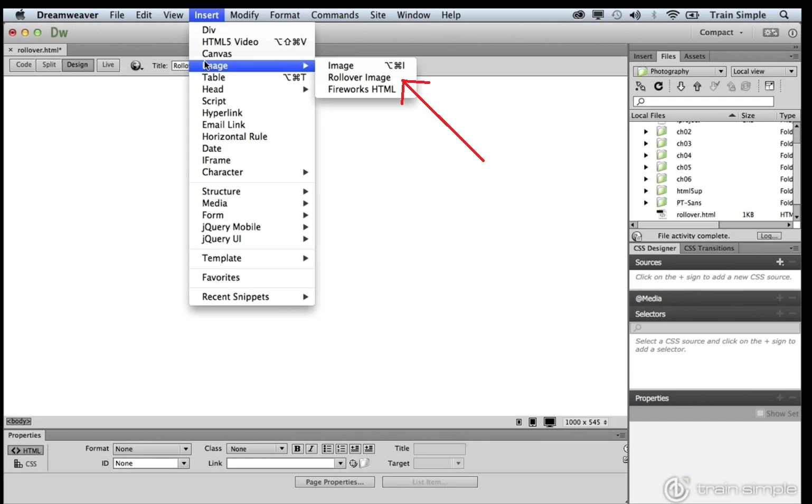Open the Local view dropdown
This screenshot has width=812, height=504.
763,71
